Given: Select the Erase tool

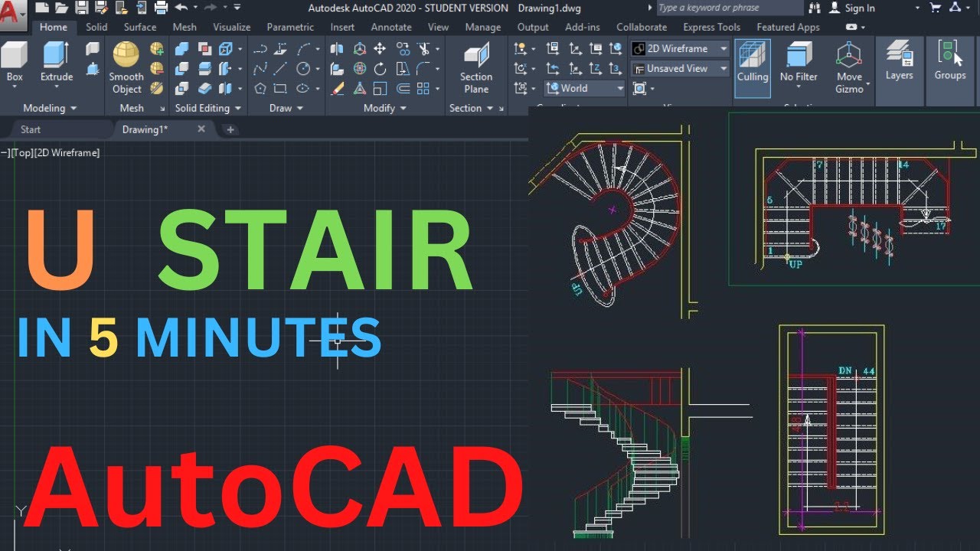Looking at the screenshot, I should point(338,89).
